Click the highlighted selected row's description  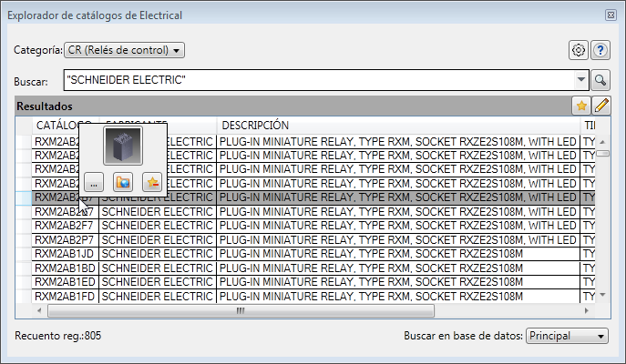click(x=398, y=197)
